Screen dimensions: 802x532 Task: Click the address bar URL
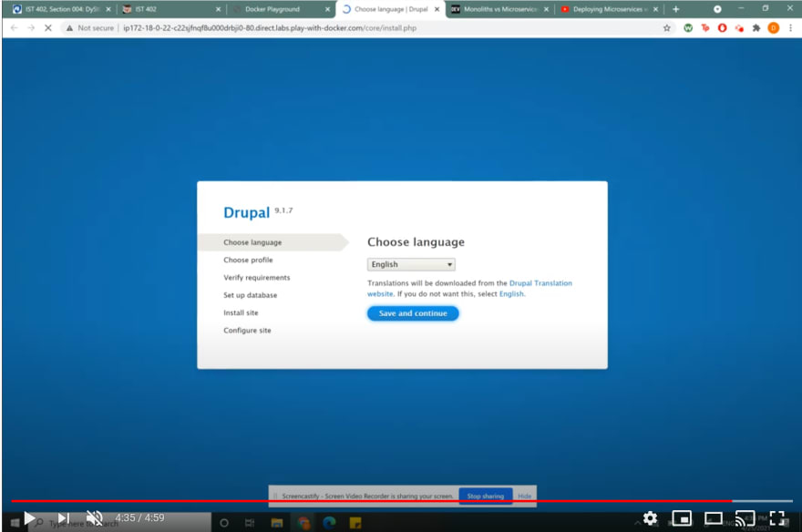(x=270, y=28)
